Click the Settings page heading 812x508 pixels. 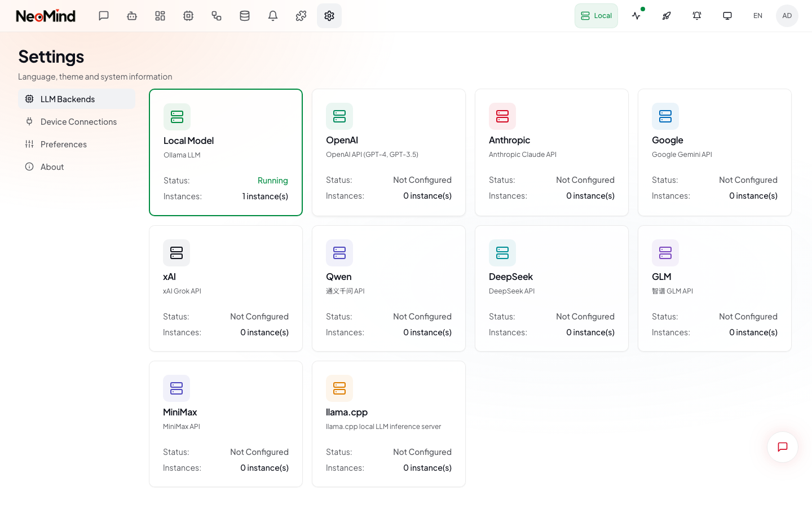pos(51,56)
